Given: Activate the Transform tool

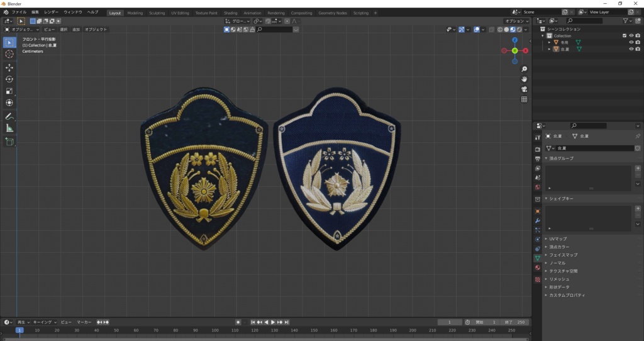Looking at the screenshot, I should [9, 103].
